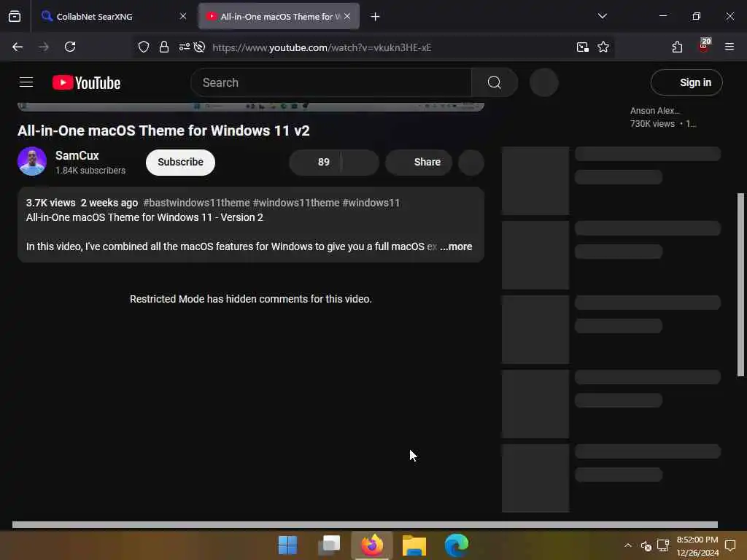
Task: Open the notification center icon
Action: pos(730,545)
